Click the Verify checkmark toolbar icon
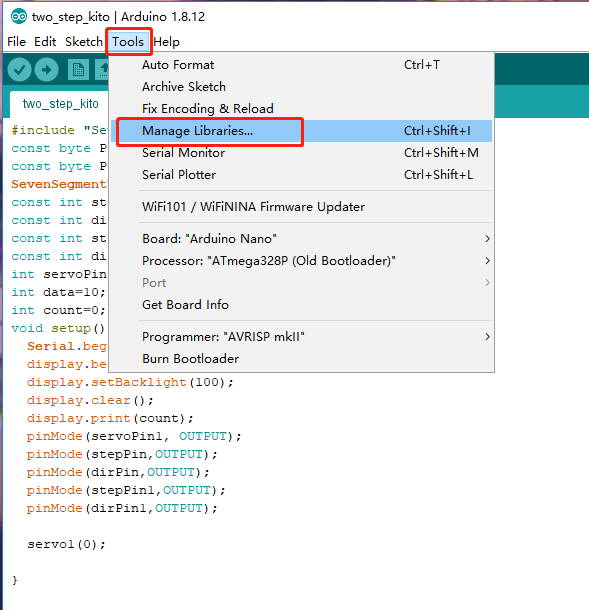The height and width of the screenshot is (610, 589). click(19, 70)
